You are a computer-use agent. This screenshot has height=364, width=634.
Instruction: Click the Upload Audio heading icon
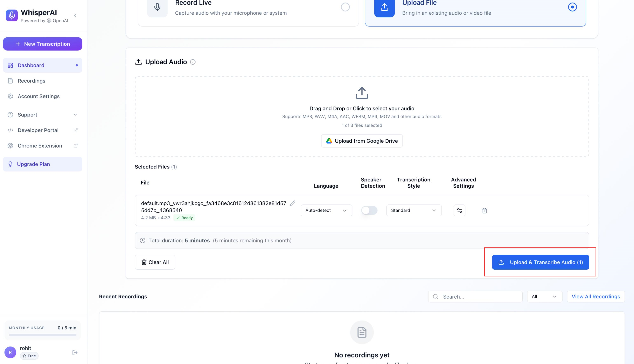(x=138, y=62)
